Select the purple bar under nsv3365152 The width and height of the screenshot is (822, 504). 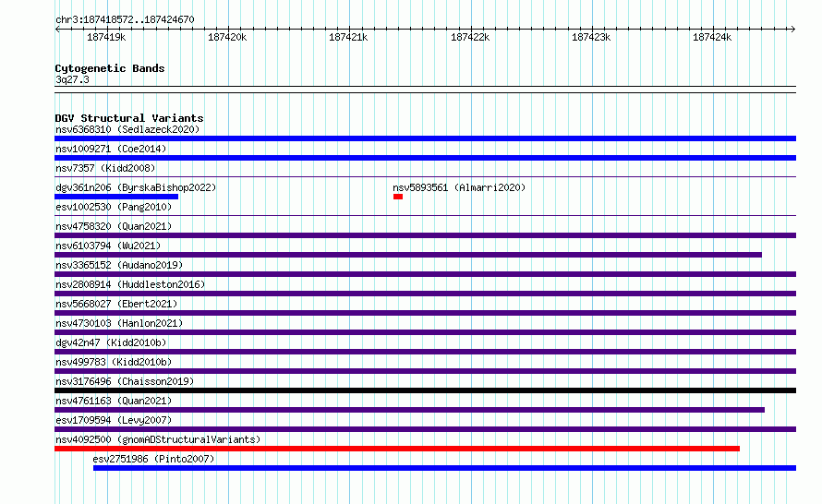click(x=425, y=274)
